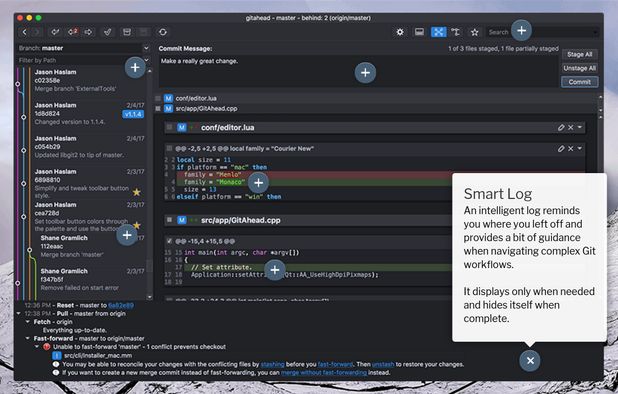Click the Push toolbar icon
The width and height of the screenshot is (618, 394).
pos(89,32)
